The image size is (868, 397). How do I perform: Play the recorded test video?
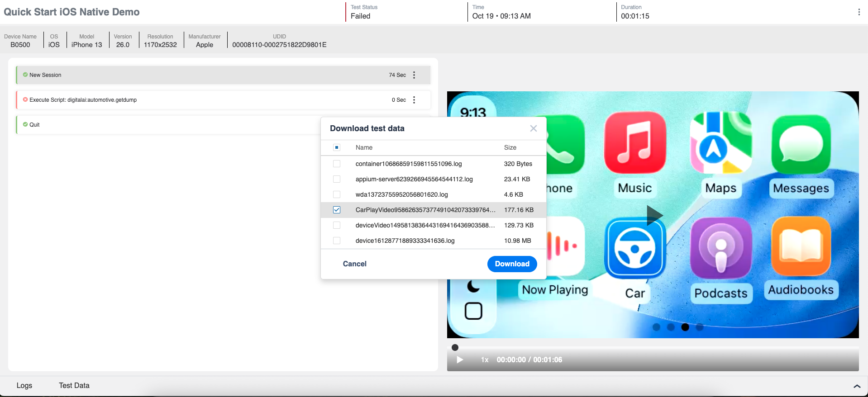(460, 360)
